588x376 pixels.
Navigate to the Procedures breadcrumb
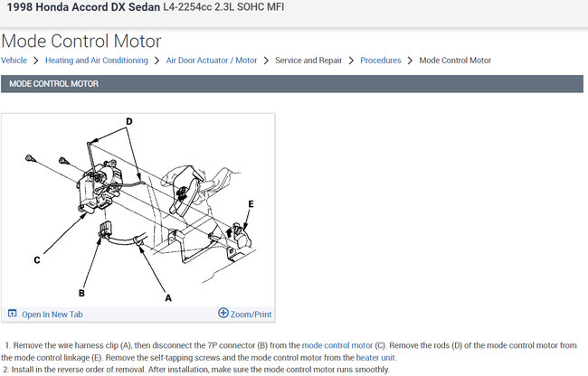pyautogui.click(x=380, y=61)
